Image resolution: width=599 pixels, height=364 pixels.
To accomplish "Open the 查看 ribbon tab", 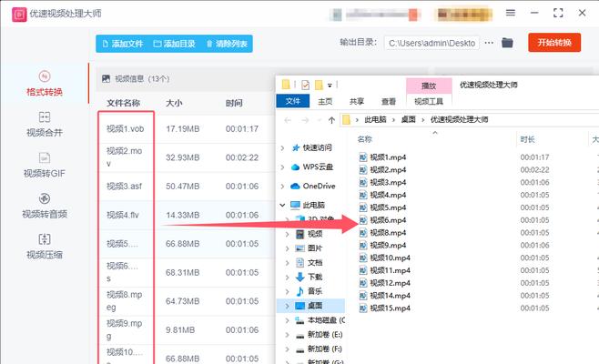I will tap(389, 101).
